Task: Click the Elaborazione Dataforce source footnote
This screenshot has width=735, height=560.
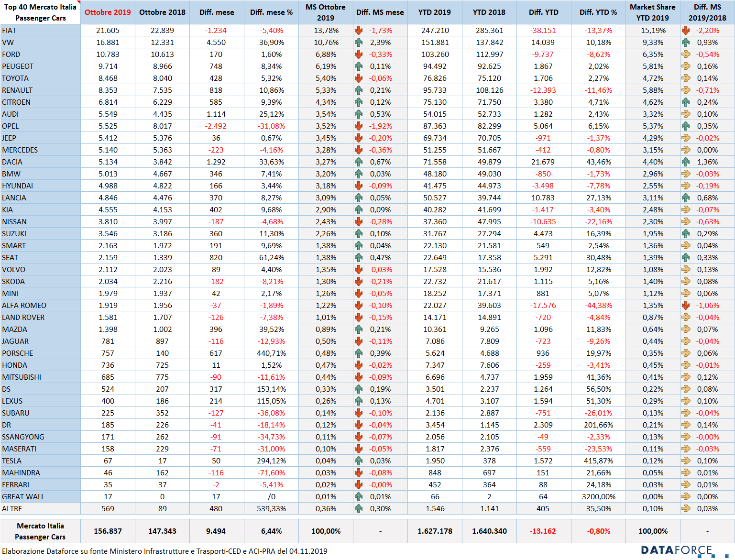Action: (165, 551)
